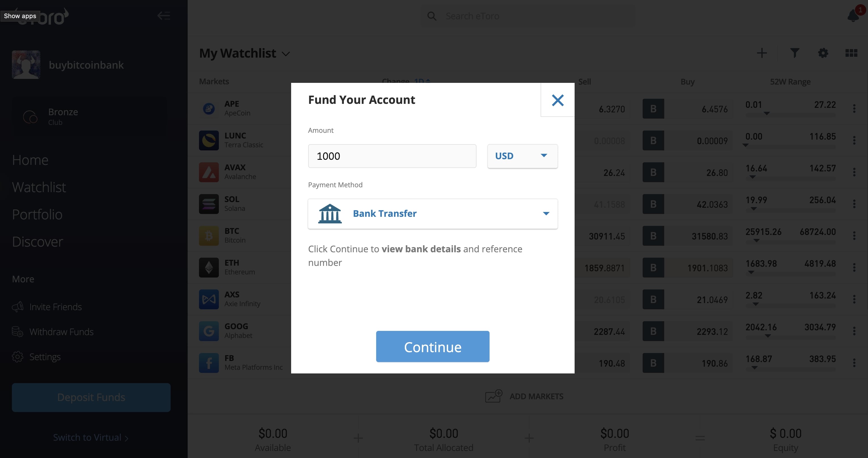Click the Bitcoin BTC market icon
868x458 pixels.
pos(209,236)
